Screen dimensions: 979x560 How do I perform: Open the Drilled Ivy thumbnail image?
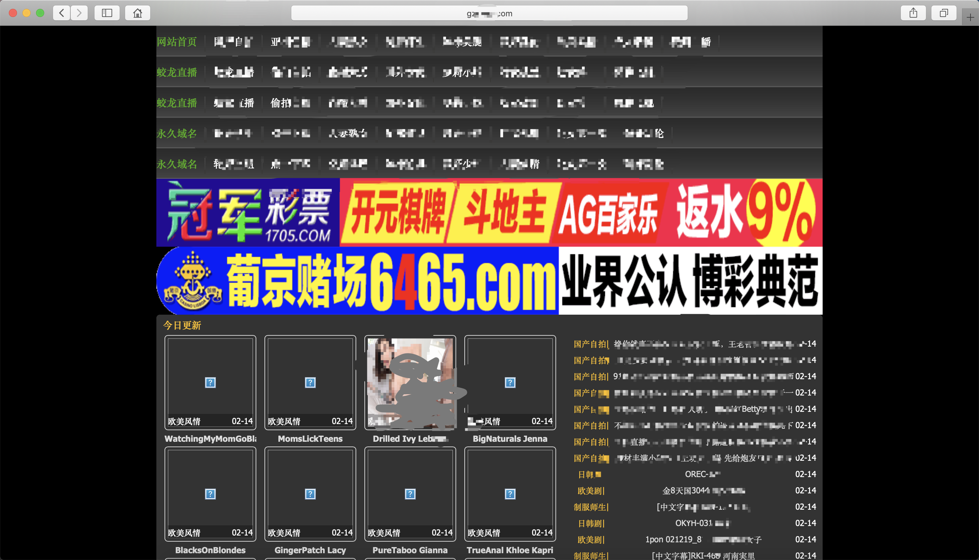[x=410, y=383]
